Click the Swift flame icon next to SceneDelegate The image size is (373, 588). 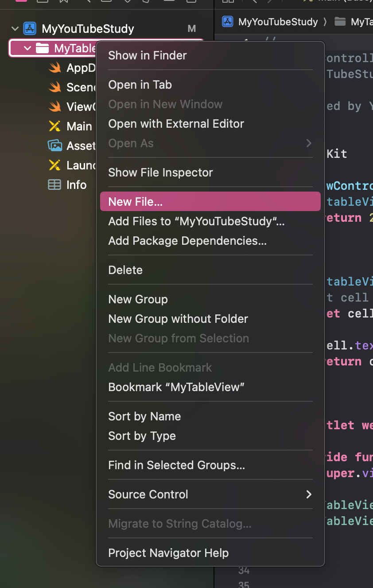coord(54,87)
